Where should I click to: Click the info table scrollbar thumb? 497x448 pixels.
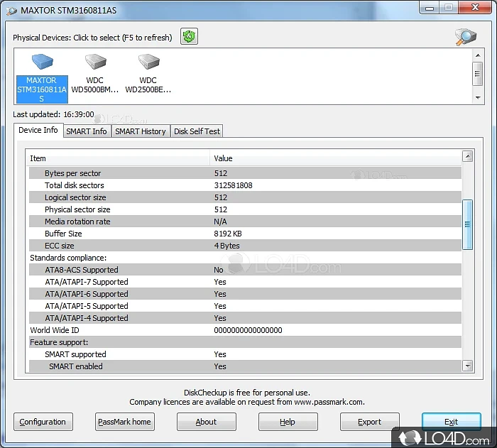pos(467,224)
